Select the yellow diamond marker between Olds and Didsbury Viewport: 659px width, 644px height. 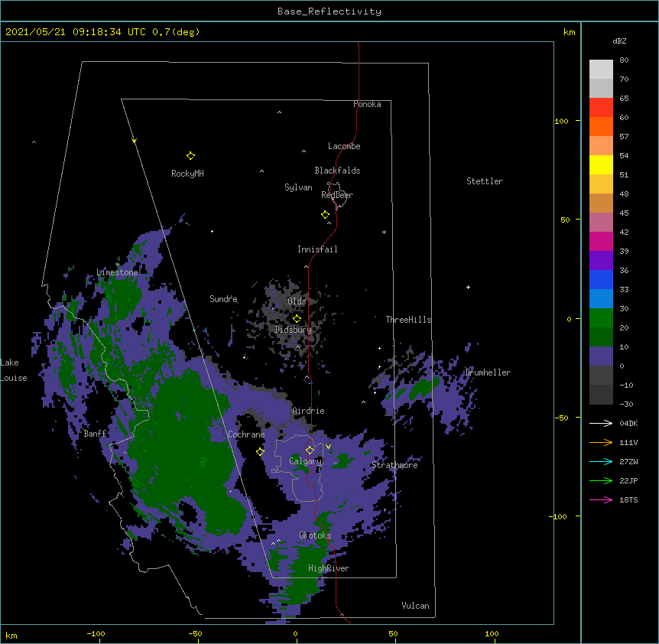[297, 319]
